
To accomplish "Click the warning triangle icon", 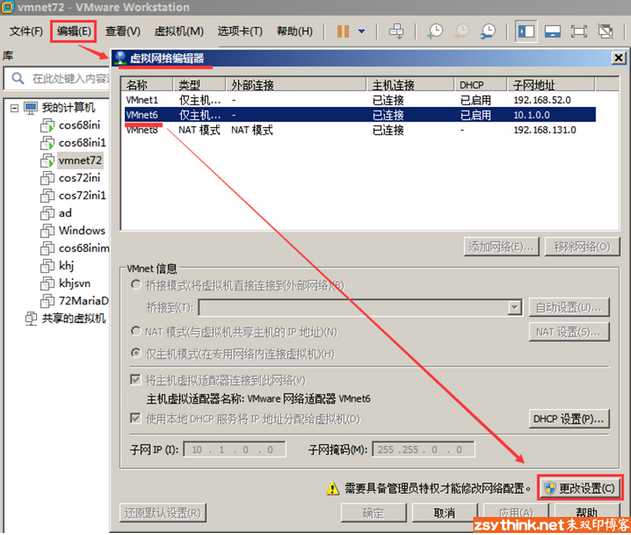I will click(x=333, y=489).
